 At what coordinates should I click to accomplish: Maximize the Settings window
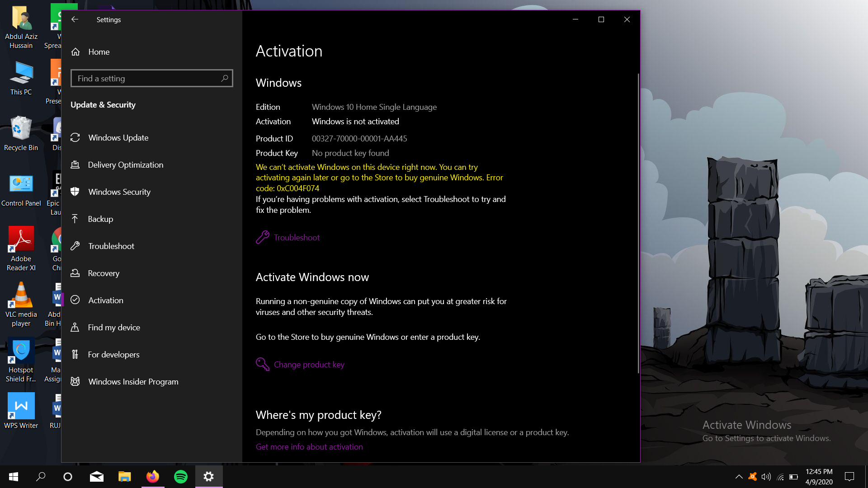[x=601, y=19]
